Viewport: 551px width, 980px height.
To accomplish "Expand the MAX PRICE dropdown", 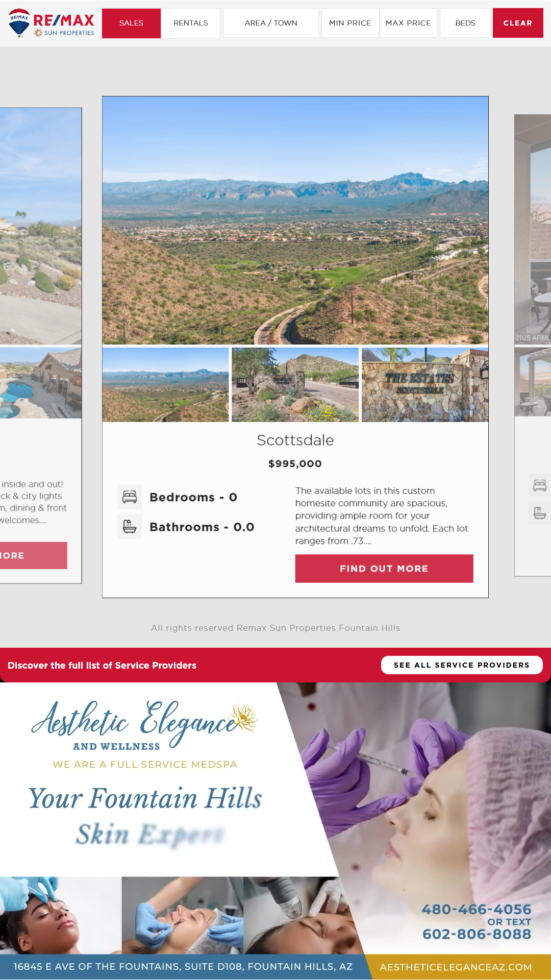I will [408, 23].
